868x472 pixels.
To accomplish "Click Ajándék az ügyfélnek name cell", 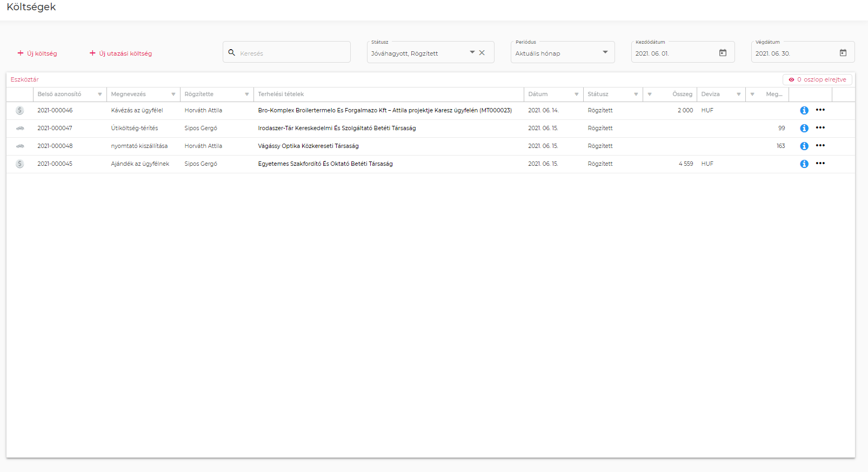I will 141,164.
